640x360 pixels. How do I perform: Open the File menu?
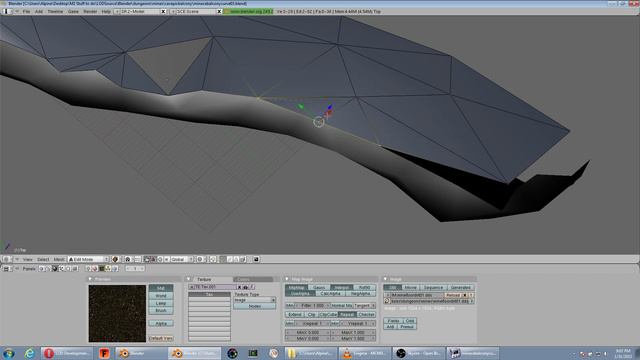coord(26,11)
